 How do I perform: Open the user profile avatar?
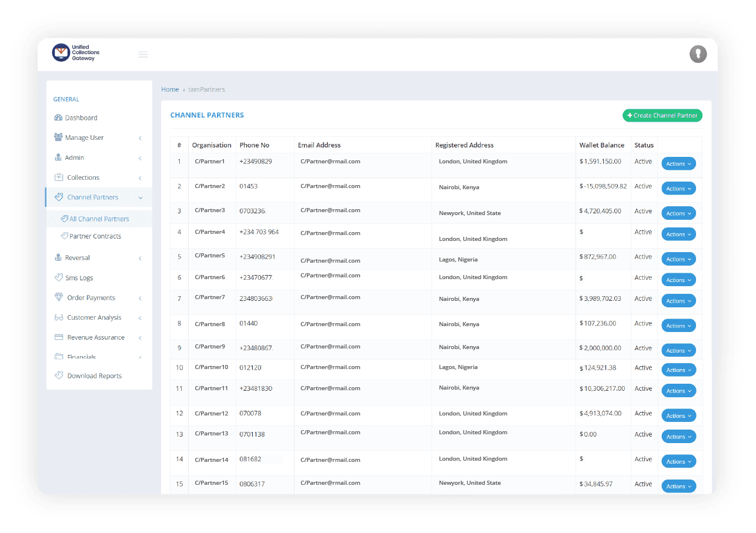click(698, 54)
